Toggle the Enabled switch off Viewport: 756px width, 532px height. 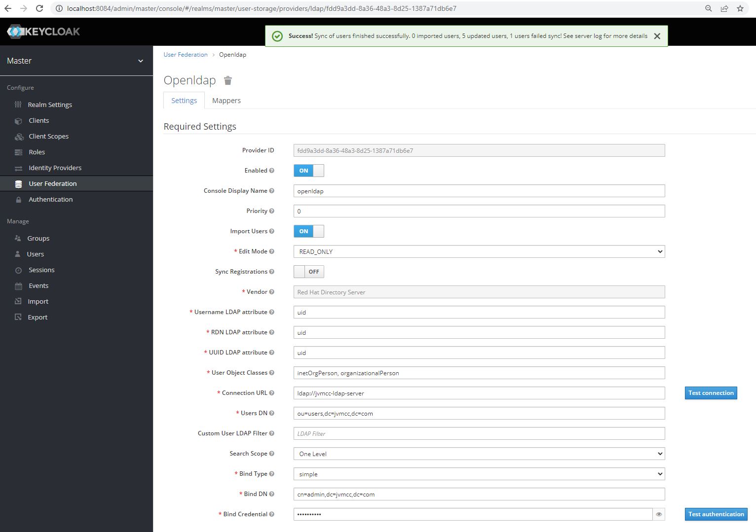pyautogui.click(x=308, y=171)
